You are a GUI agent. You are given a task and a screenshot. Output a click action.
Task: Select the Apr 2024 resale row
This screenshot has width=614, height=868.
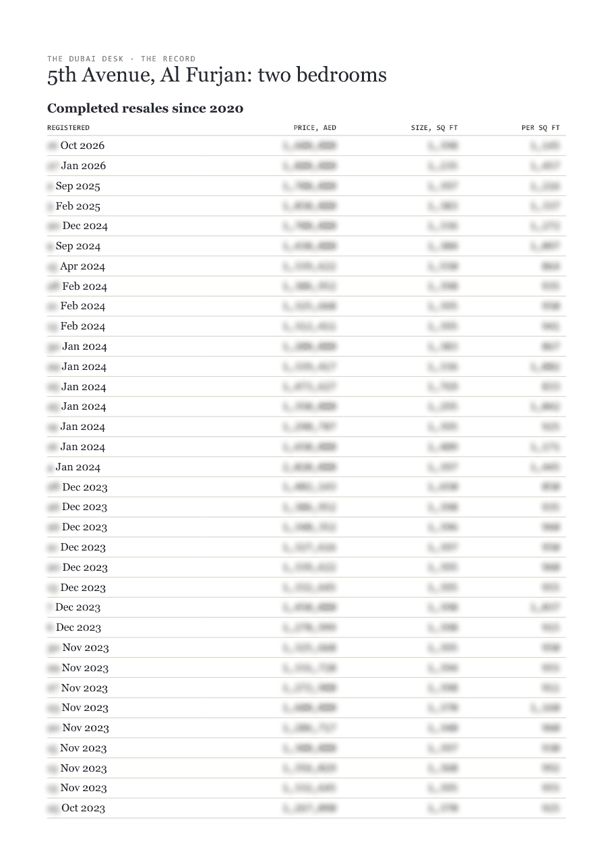[x=307, y=266]
